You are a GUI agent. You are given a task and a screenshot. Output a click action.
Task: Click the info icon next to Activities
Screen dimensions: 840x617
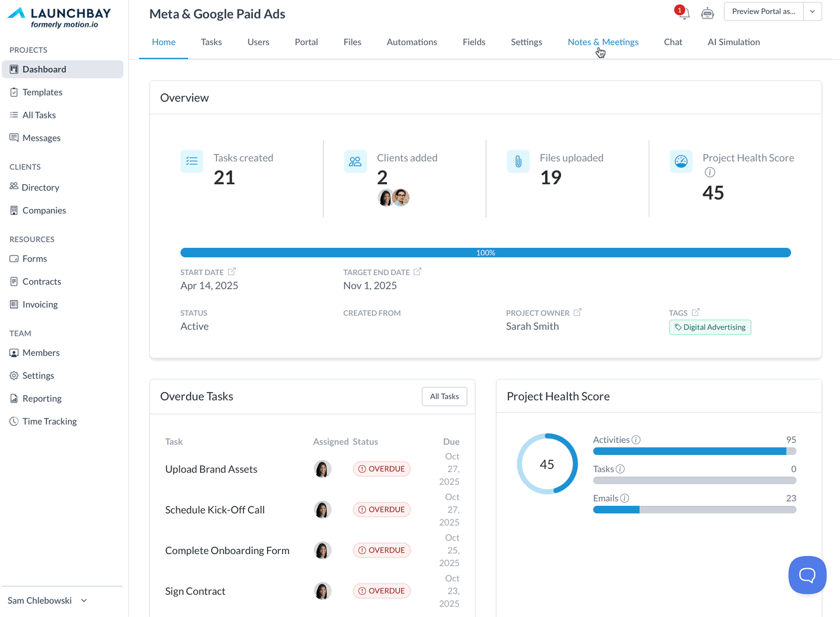(x=636, y=440)
